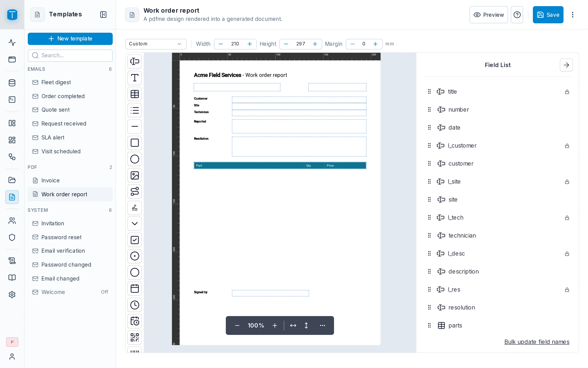Open the Fleet digest email template
This screenshot has height=368, width=588.
click(x=70, y=82)
